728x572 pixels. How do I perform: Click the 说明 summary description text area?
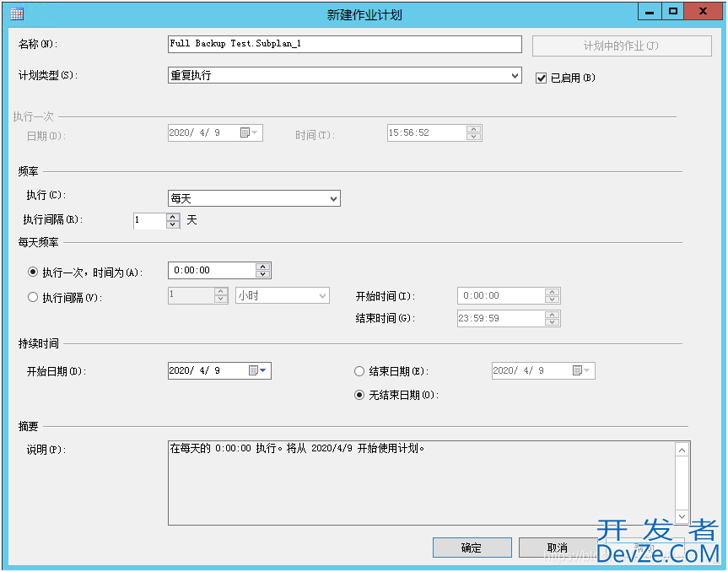point(422,482)
